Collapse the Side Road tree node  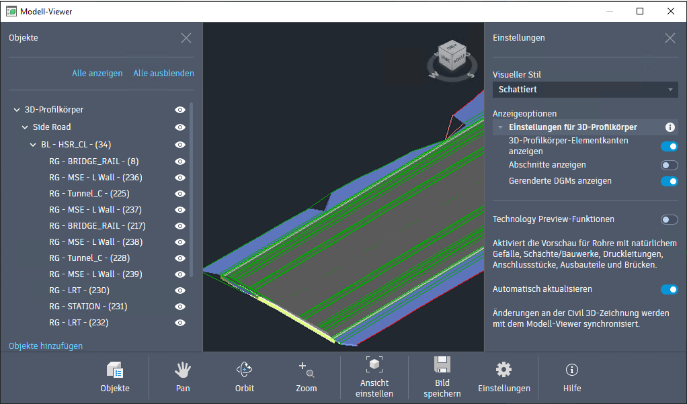coord(25,127)
